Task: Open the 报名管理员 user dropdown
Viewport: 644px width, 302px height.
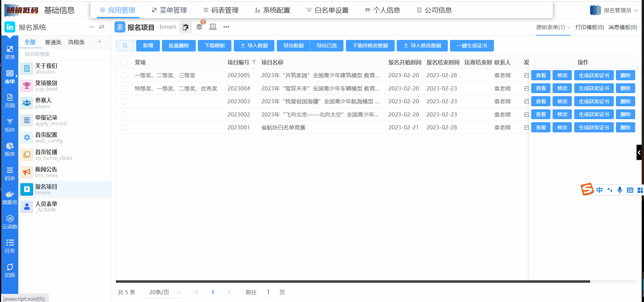Action: pyautogui.click(x=614, y=10)
